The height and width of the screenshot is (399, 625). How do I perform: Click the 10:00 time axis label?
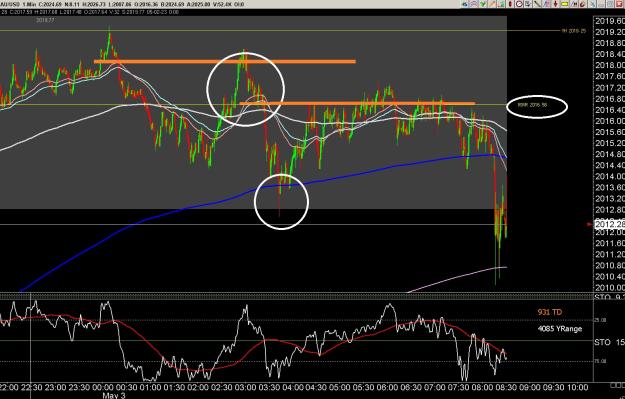(x=578, y=387)
